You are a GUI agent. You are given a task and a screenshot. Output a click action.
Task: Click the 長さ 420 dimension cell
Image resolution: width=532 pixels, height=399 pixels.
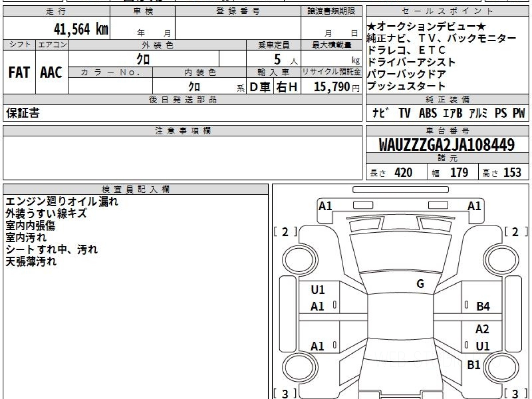coord(396,172)
